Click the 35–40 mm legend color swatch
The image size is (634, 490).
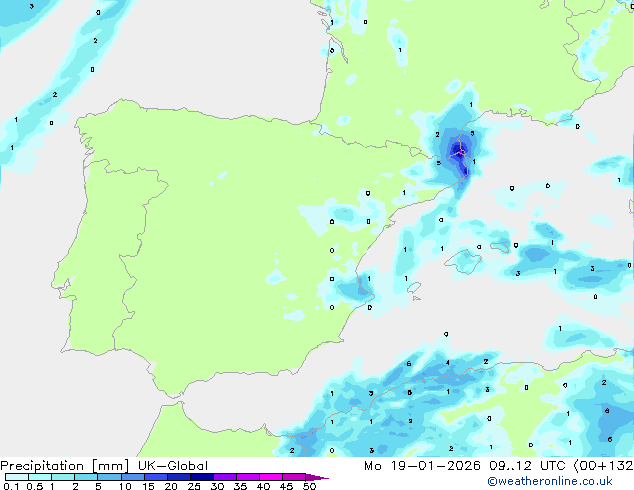tap(248, 477)
